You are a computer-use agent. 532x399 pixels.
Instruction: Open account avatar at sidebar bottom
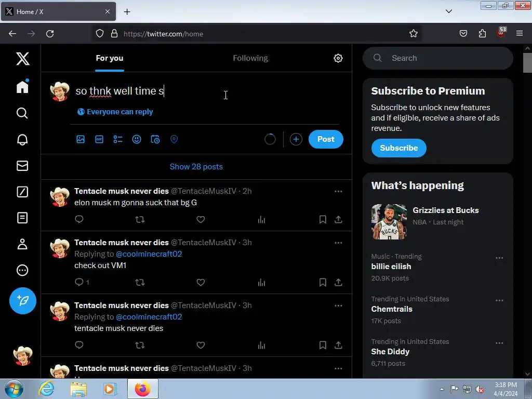[23, 356]
